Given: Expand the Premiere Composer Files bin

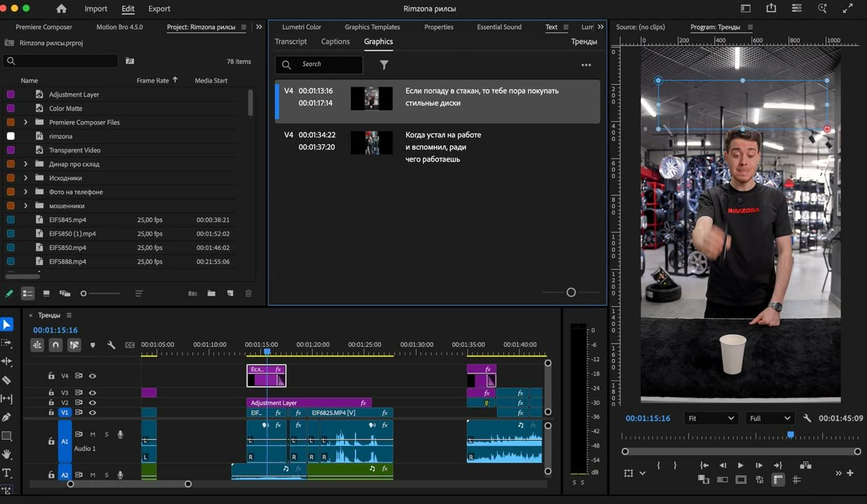Looking at the screenshot, I should click(x=26, y=123).
